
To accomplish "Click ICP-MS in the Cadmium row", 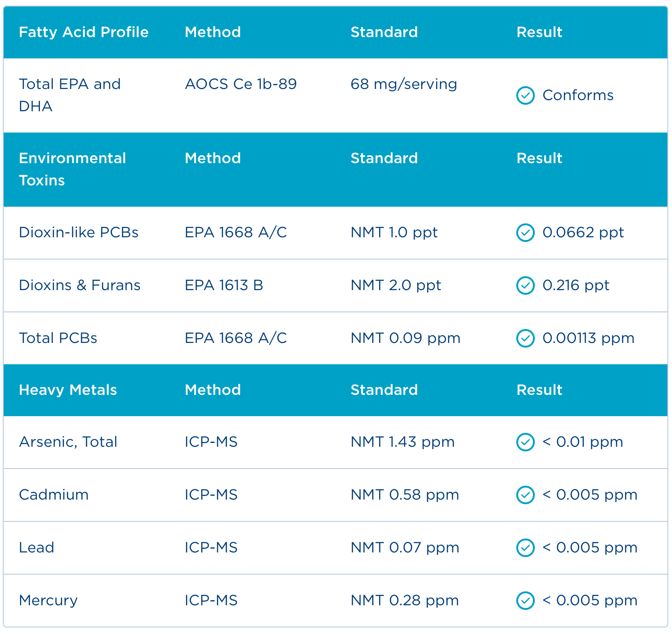I will [x=211, y=495].
